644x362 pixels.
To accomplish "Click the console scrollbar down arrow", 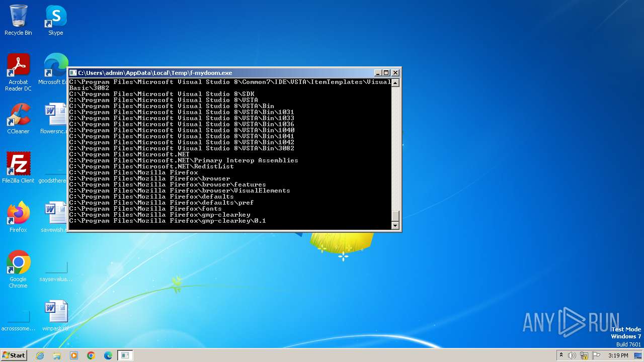I will point(395,226).
